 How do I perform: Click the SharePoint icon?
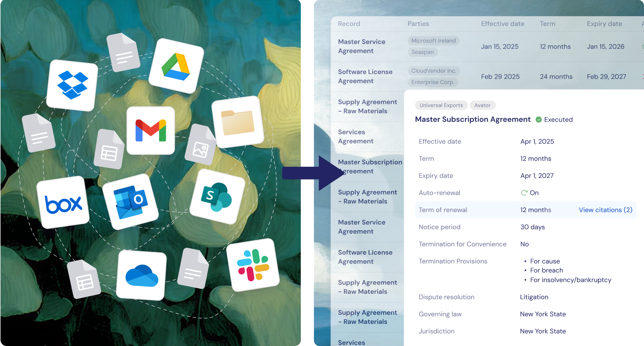[217, 196]
